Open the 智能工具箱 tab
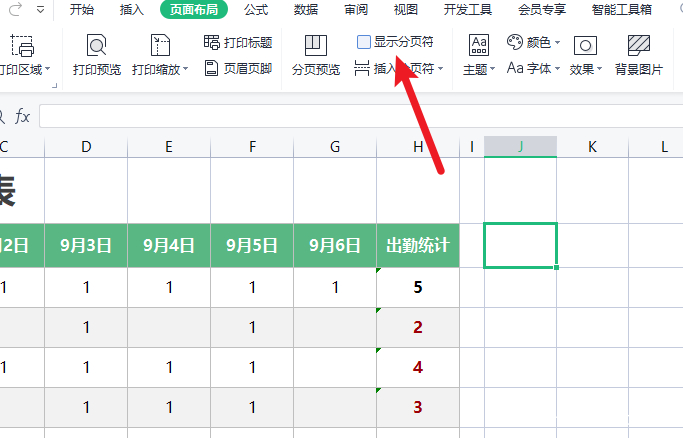The image size is (683, 438). point(622,9)
